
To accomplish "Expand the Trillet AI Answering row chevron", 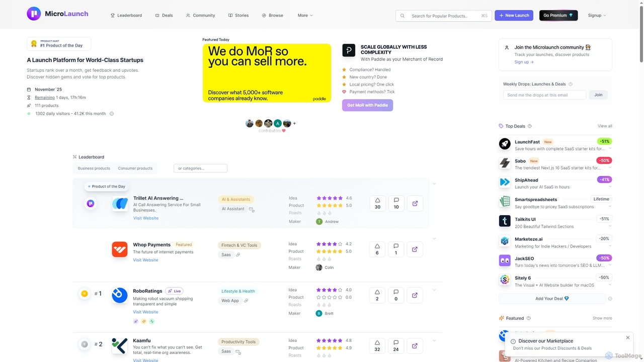I will [x=434, y=184].
